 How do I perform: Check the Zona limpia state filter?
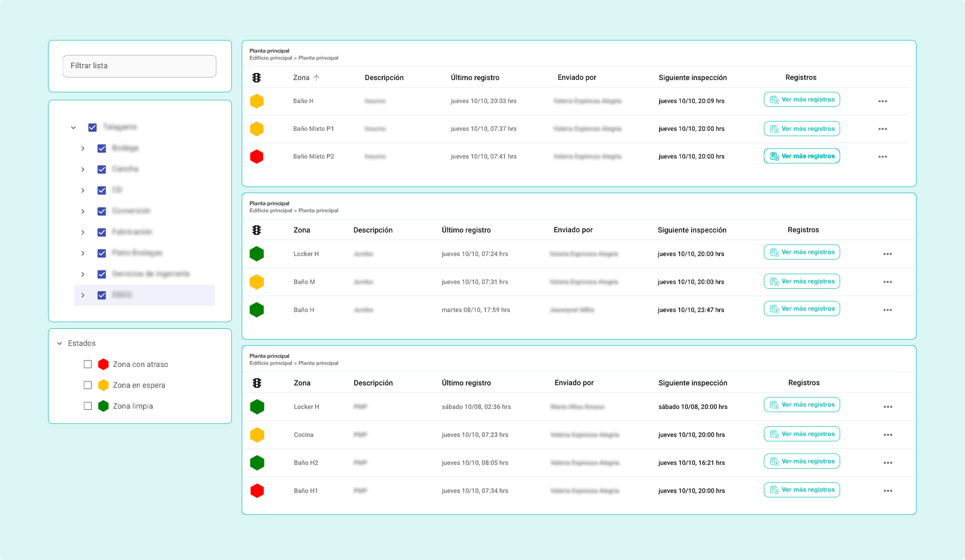coord(88,406)
